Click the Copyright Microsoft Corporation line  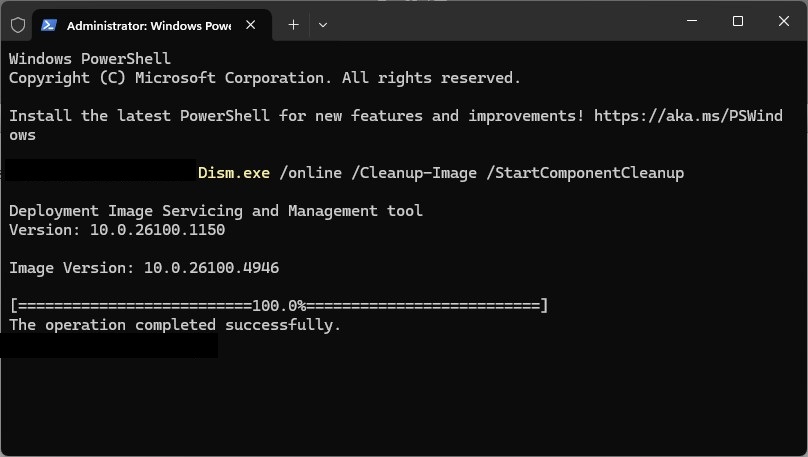pyautogui.click(x=265, y=78)
